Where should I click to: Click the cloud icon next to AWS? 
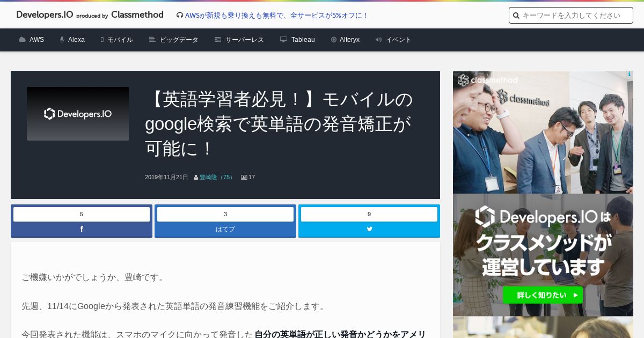[x=22, y=40]
